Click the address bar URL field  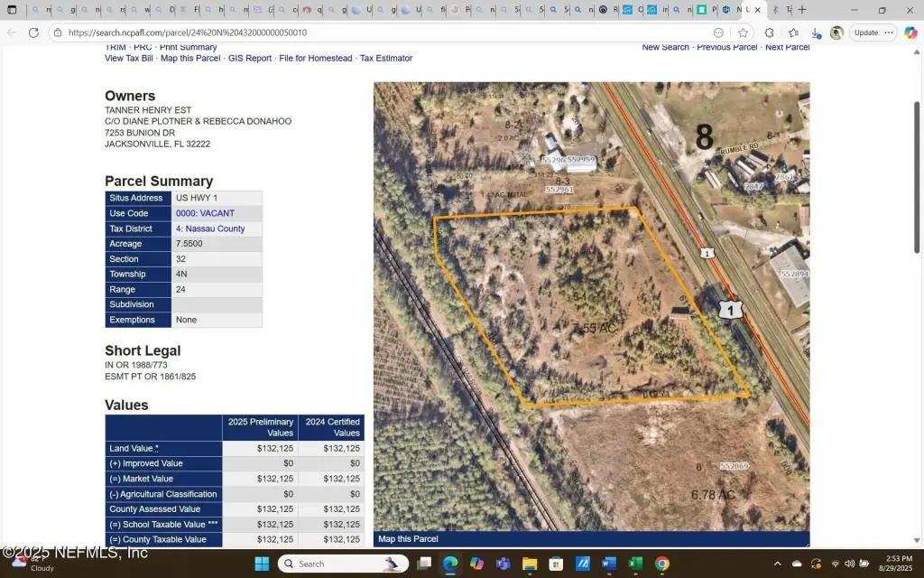[361, 33]
